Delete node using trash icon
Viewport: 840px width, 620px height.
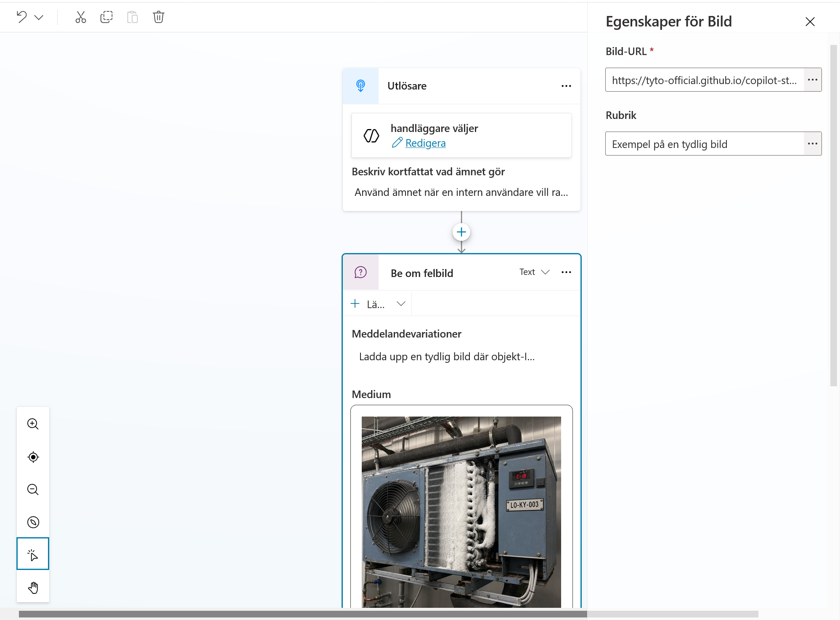(x=159, y=17)
